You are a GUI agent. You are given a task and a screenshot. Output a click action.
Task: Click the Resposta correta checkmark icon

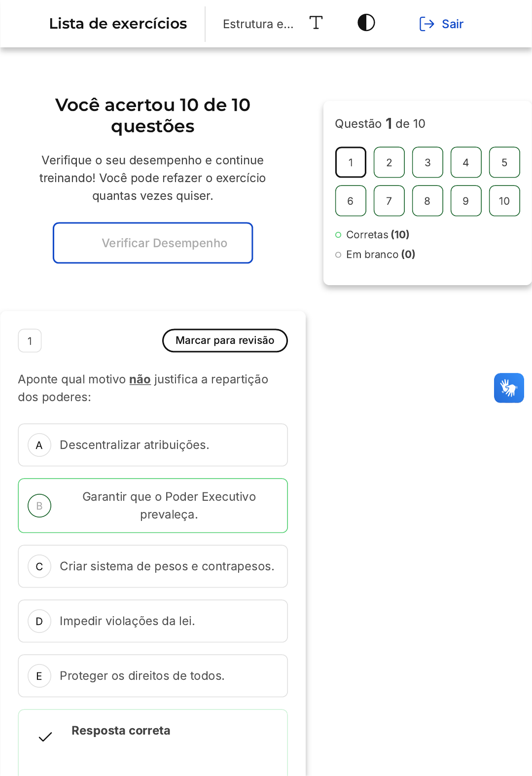point(45,737)
